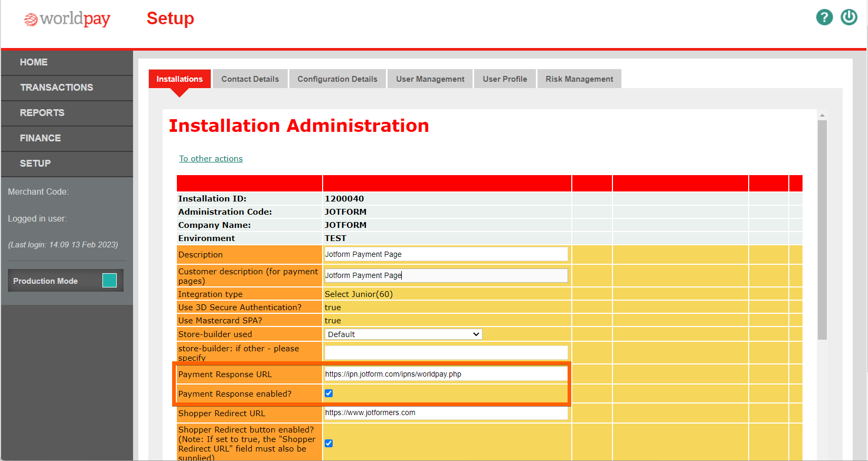Open the Store-builder used dropdown
868x461 pixels.
pos(403,334)
